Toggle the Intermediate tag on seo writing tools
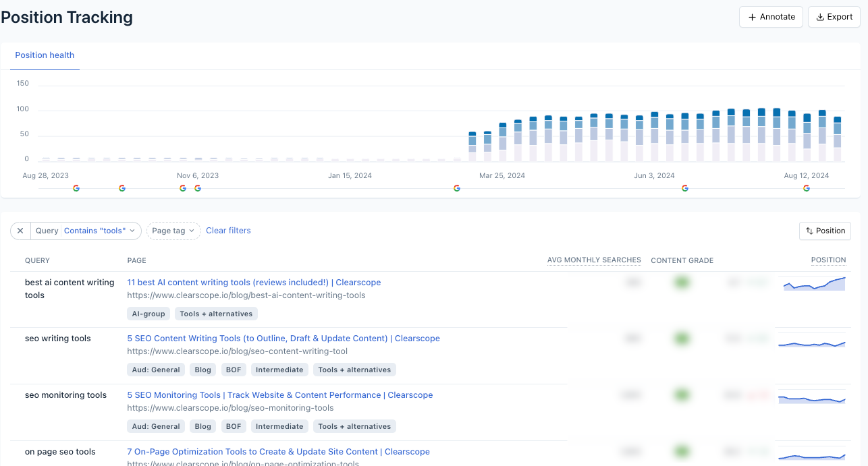 (x=279, y=370)
